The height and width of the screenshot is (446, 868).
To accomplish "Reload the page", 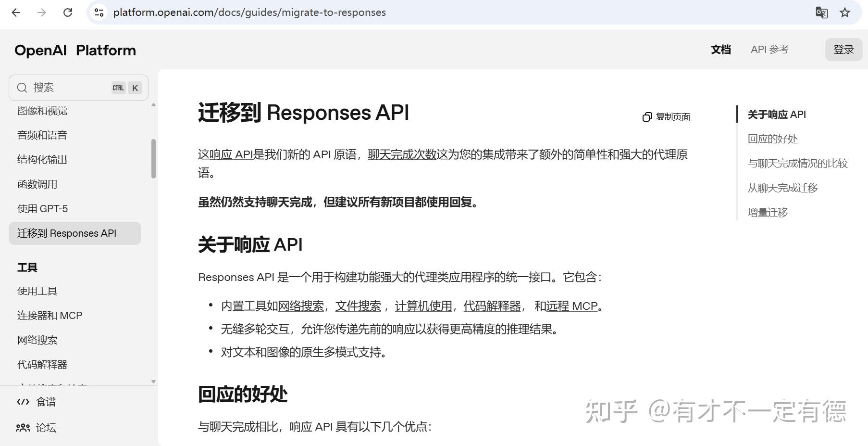I will [x=67, y=13].
